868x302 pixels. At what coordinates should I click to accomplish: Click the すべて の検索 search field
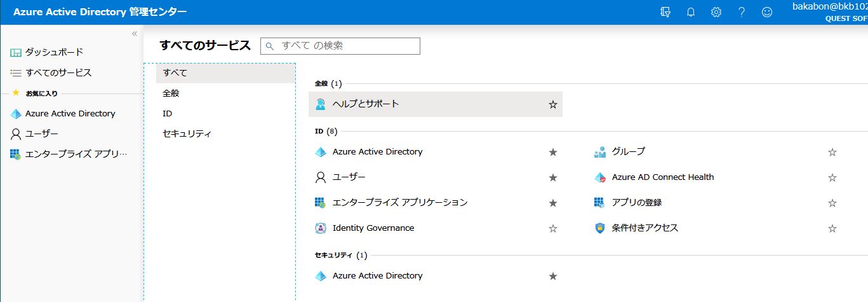pos(340,46)
